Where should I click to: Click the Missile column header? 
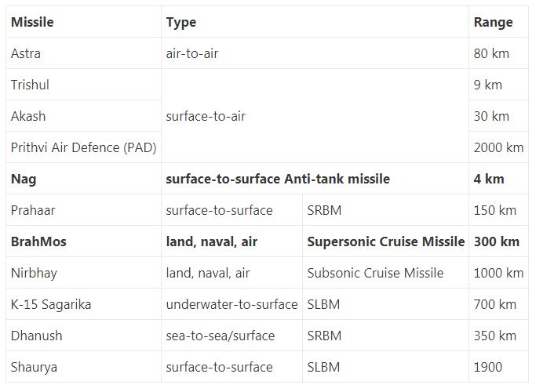(x=83, y=22)
